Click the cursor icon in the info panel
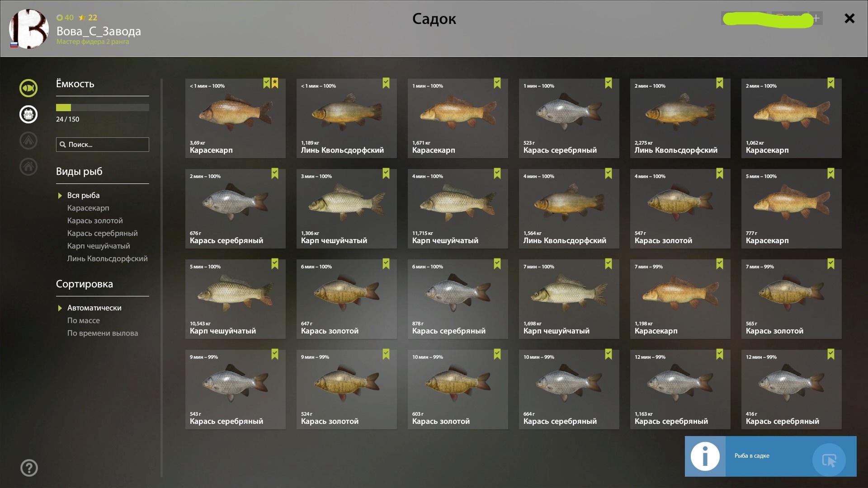Screen dimensions: 868x488 829,460
